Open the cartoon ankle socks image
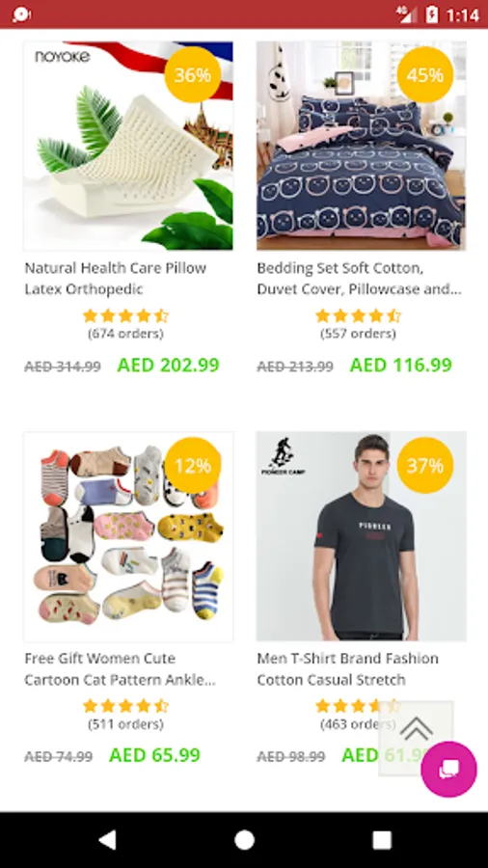The image size is (488, 868). 128,536
